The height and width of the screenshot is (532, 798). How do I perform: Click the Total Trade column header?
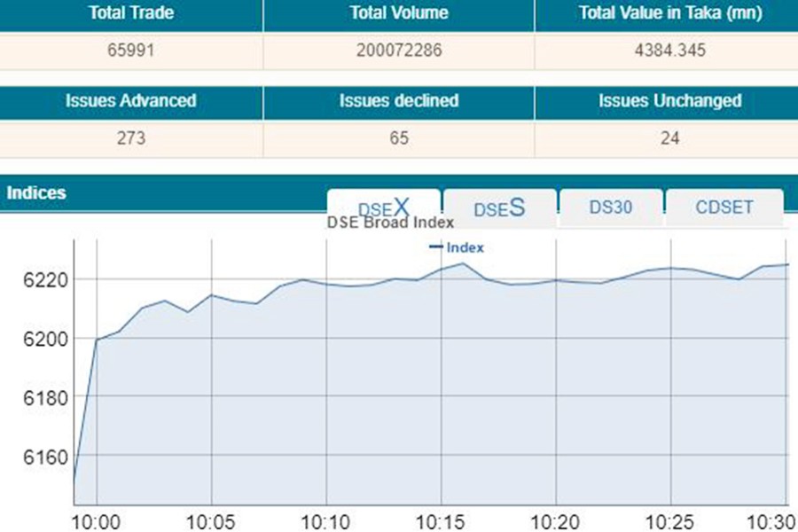(x=131, y=12)
